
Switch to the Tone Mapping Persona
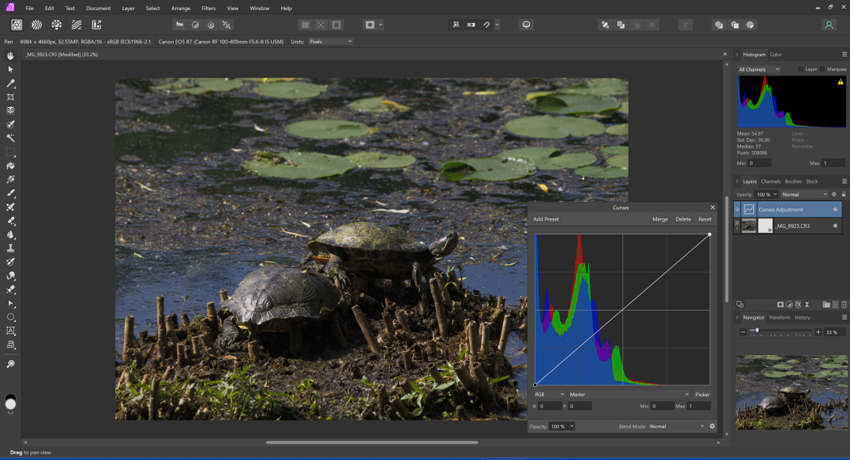(76, 25)
